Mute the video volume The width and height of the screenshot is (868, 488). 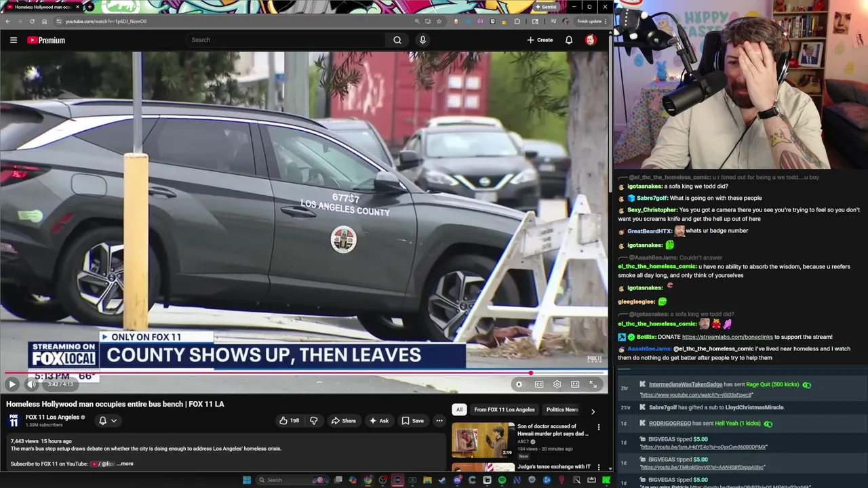tap(31, 384)
